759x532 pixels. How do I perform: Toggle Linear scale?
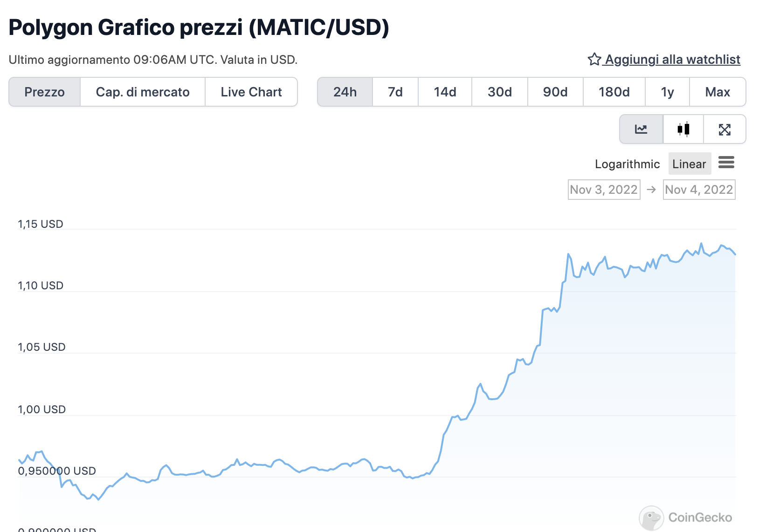[690, 164]
